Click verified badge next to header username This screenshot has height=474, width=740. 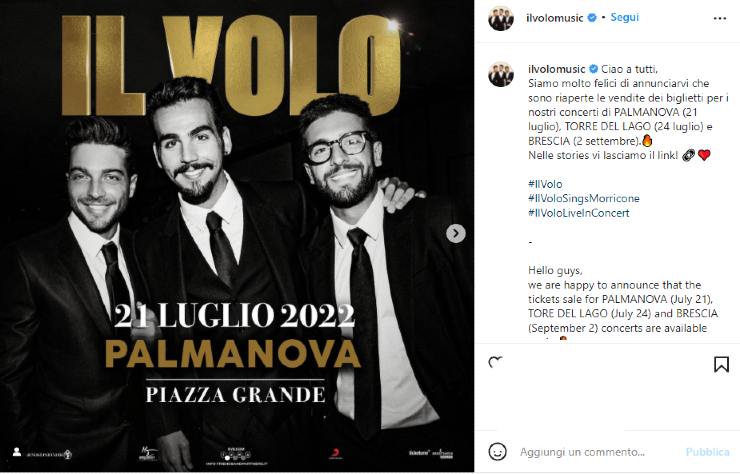coord(592,18)
